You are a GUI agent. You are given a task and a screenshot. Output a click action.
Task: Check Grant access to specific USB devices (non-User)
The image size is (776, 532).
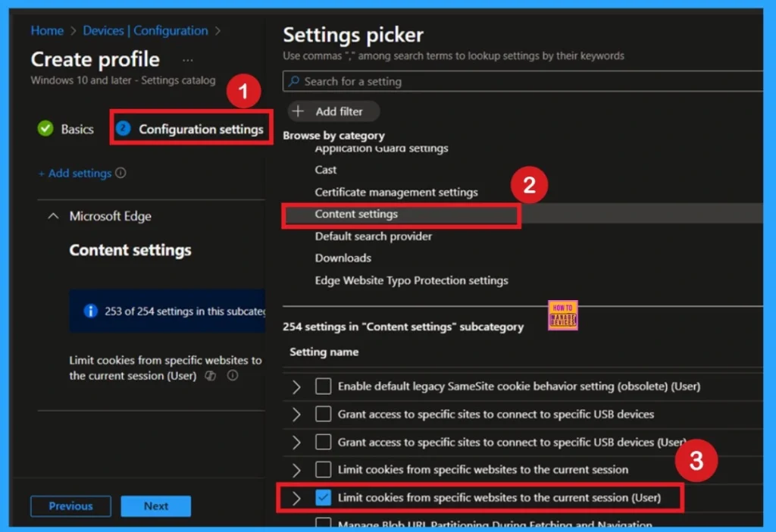(x=323, y=414)
